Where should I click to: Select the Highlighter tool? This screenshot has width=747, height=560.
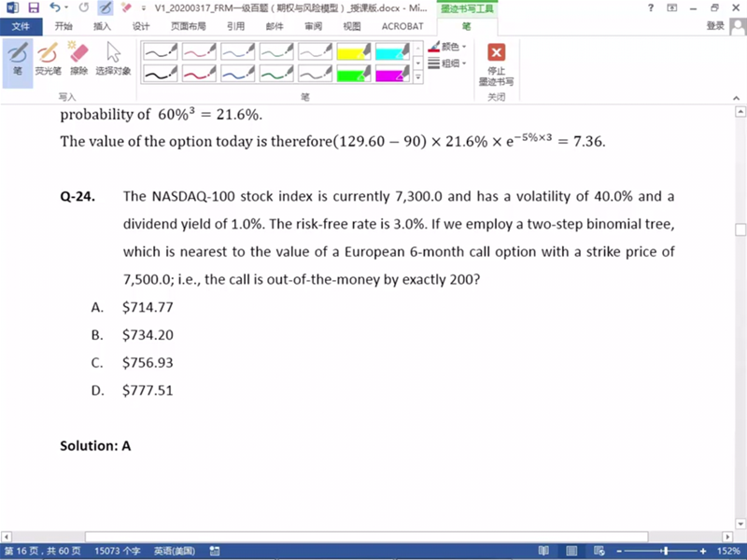pos(49,59)
